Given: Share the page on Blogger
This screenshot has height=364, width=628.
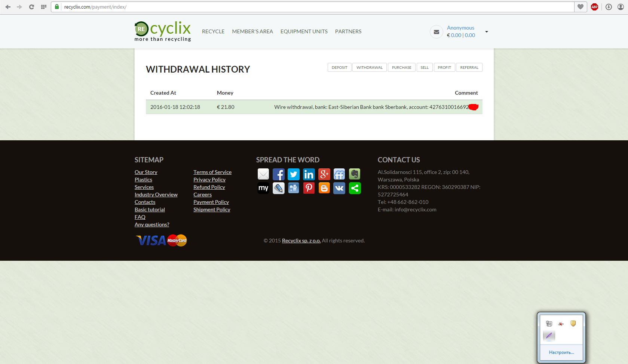Looking at the screenshot, I should pos(324,188).
